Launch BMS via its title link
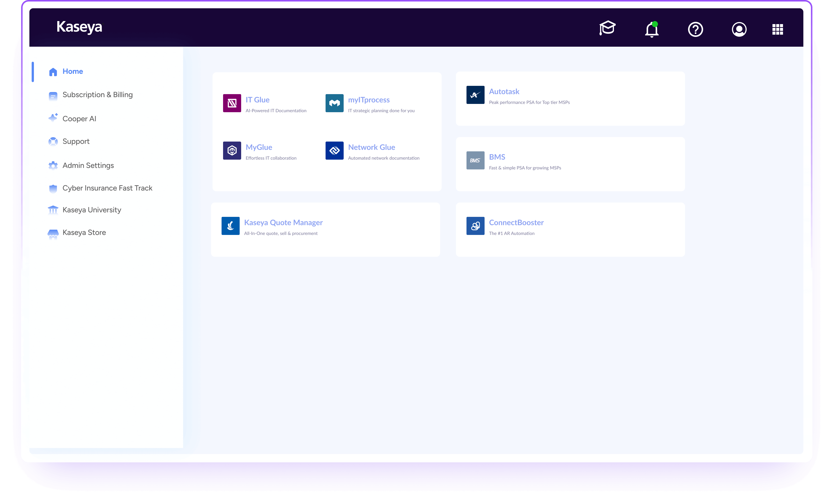The height and width of the screenshot is (504, 833). coord(497,157)
